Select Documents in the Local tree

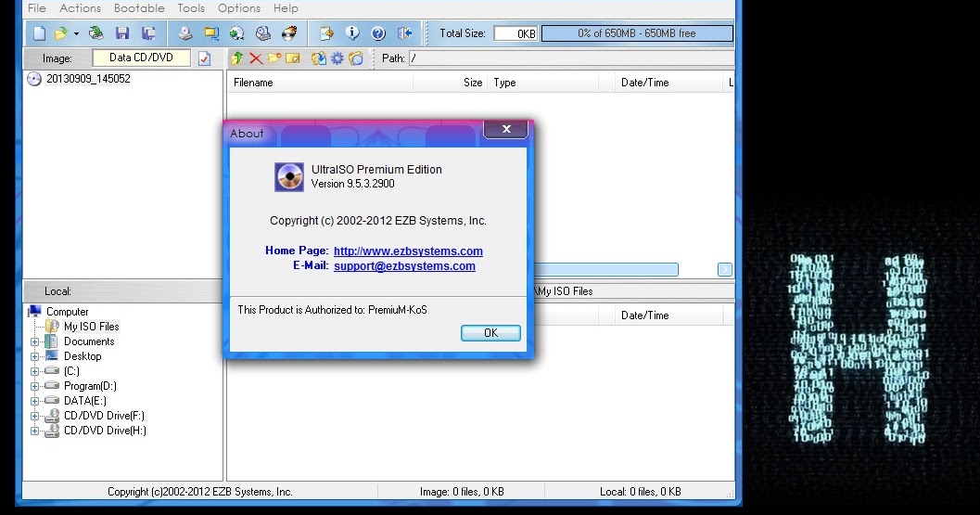tap(89, 341)
